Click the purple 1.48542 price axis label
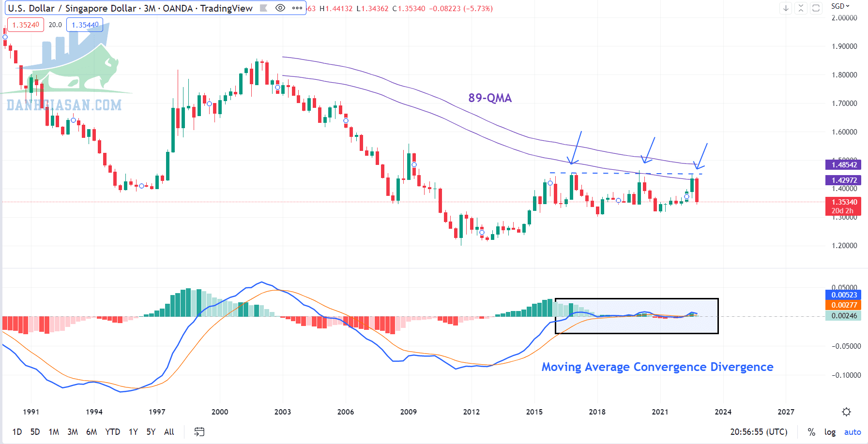 click(844, 165)
